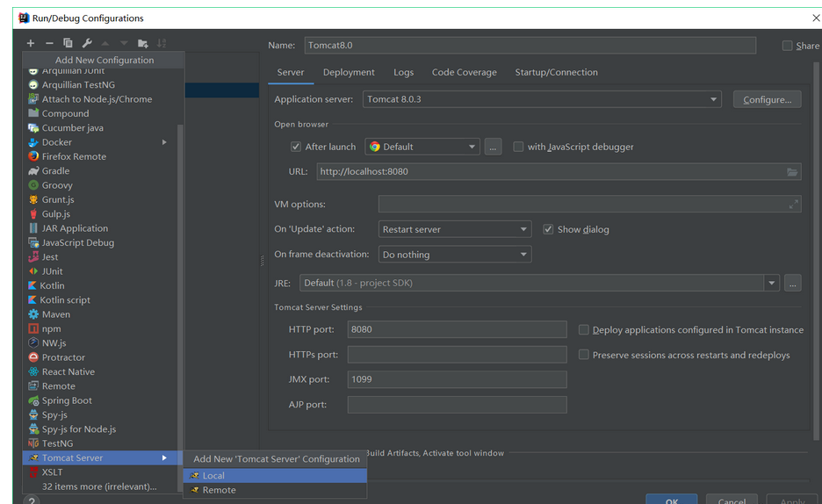Toggle the Share checkbox

(787, 46)
